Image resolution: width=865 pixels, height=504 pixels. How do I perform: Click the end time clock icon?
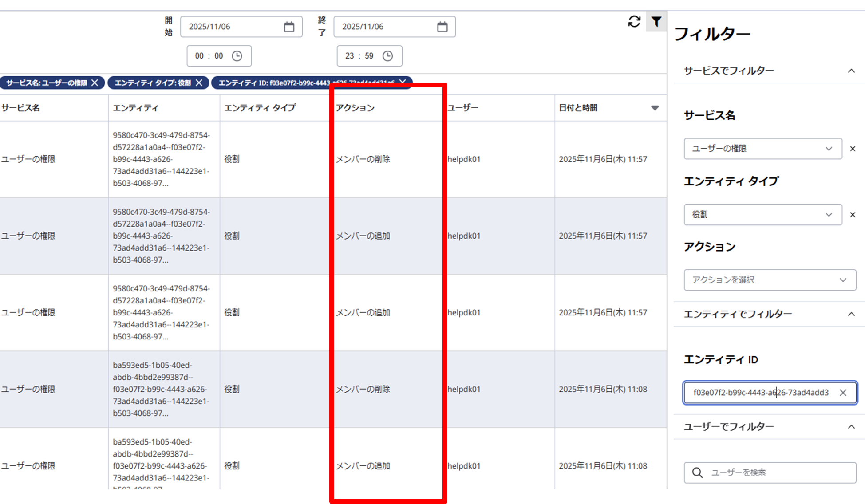(x=387, y=56)
